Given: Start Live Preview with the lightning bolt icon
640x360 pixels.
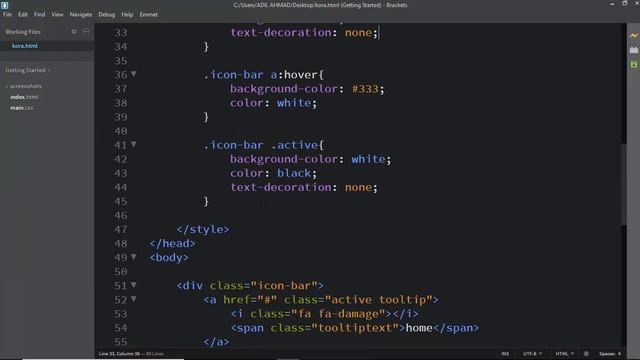Looking at the screenshot, I should coord(633,36).
